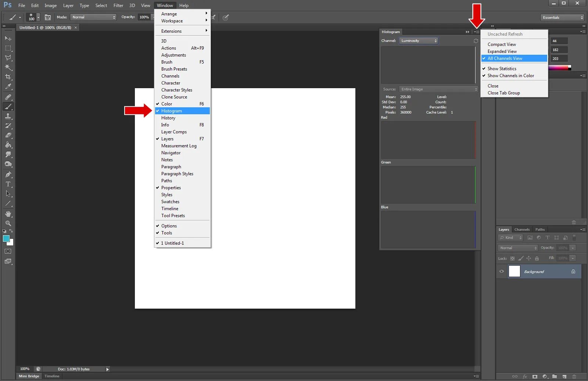Click the foreground color swatch
This screenshot has width=588, height=381.
click(6, 239)
